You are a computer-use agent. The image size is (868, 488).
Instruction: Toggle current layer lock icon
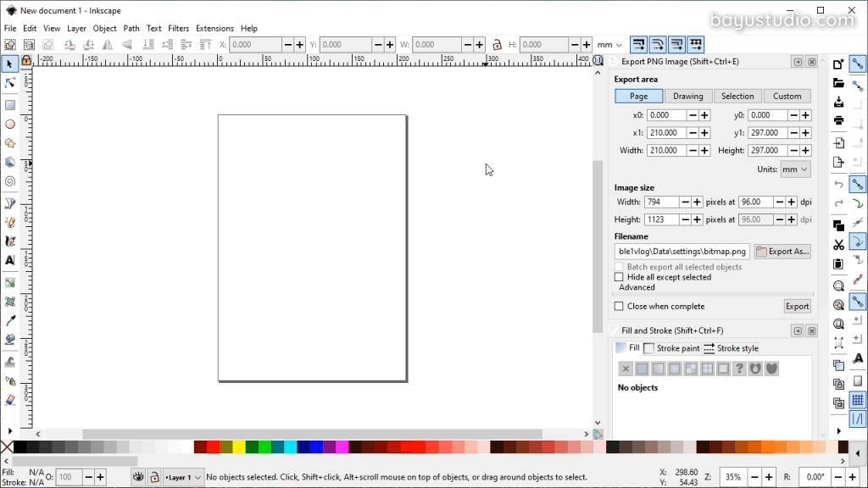coord(154,477)
